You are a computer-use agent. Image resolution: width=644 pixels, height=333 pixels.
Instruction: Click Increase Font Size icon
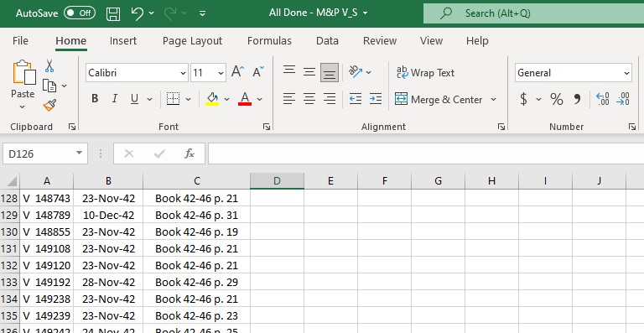[237, 72]
